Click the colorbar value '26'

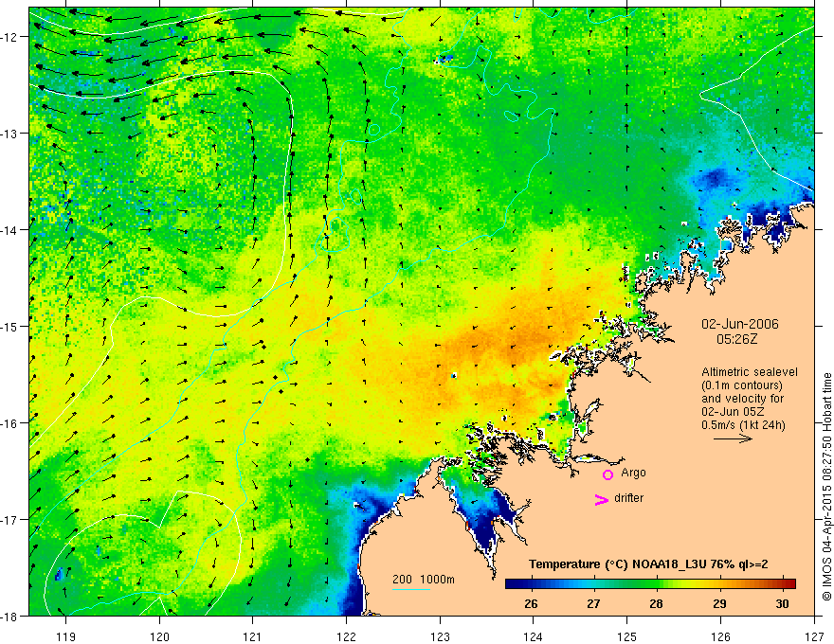[531, 603]
